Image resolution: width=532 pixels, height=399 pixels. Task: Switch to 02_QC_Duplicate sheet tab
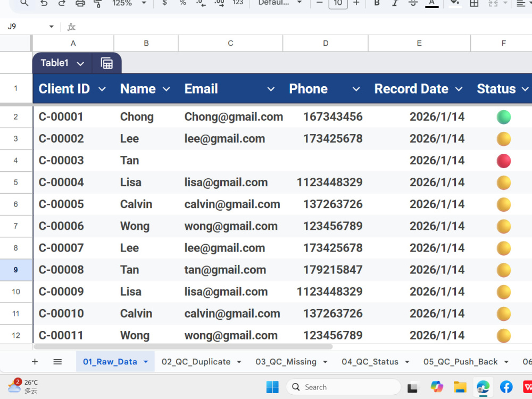(x=196, y=362)
